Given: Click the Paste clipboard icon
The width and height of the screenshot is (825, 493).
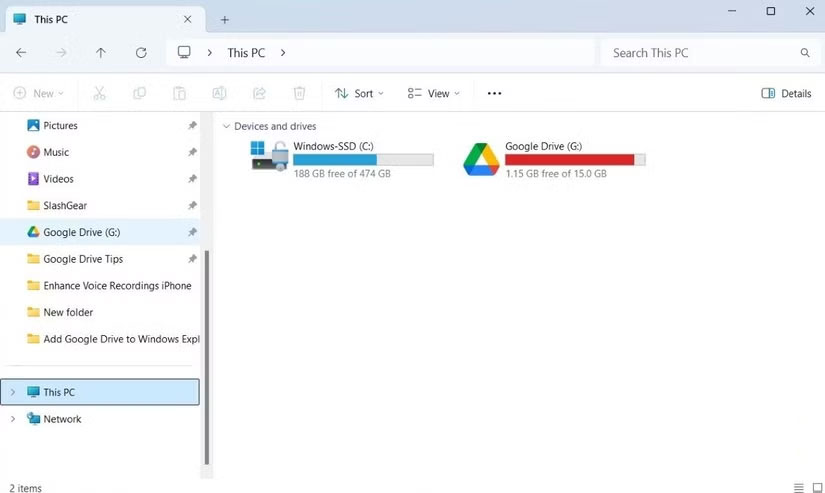Looking at the screenshot, I should pos(179,93).
